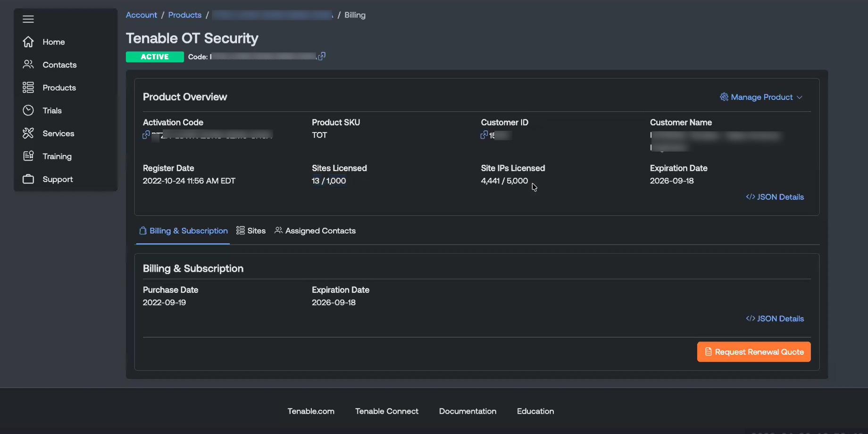Click the Manage Product gear icon

click(x=724, y=97)
